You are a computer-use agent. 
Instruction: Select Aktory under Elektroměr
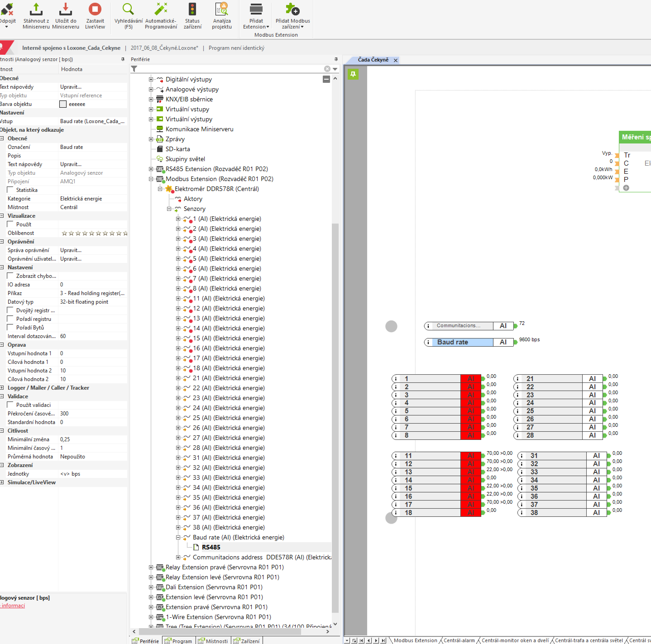coord(193,199)
